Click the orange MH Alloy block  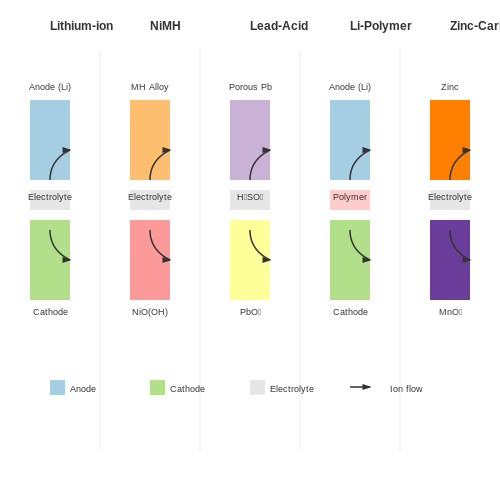(150, 140)
